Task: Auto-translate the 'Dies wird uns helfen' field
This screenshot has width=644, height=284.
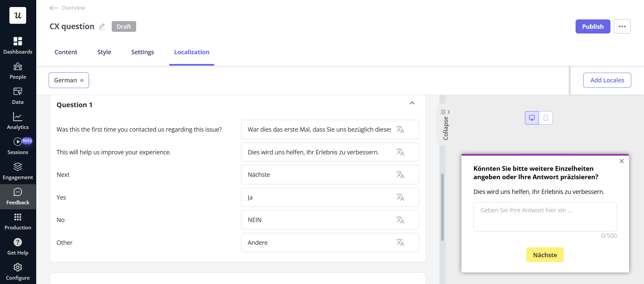Action: click(400, 152)
